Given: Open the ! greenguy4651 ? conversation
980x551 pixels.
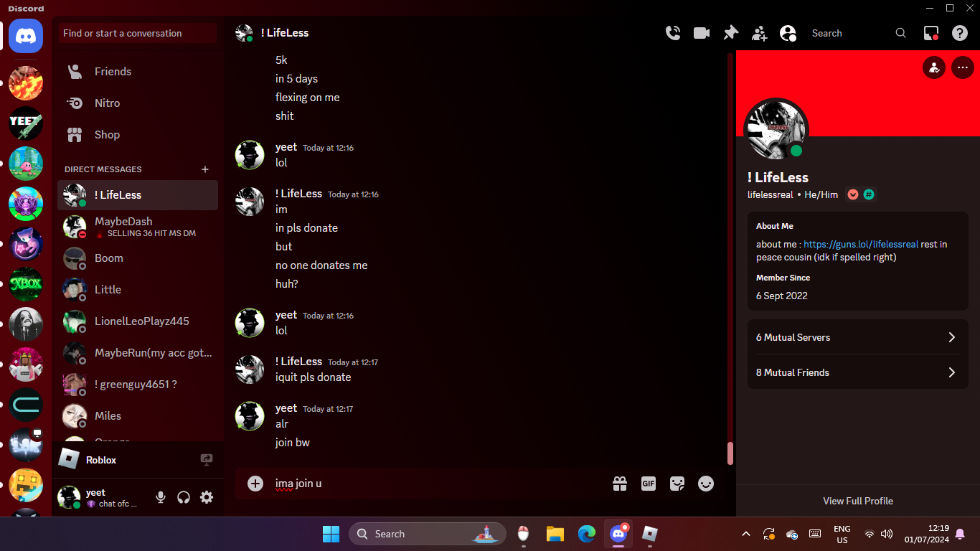Looking at the screenshot, I should [138, 385].
